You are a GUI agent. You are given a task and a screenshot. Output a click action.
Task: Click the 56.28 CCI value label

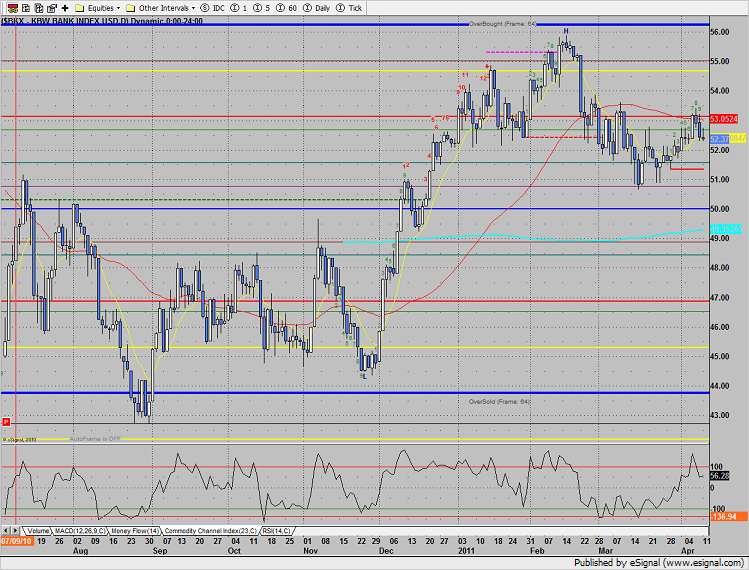click(719, 476)
